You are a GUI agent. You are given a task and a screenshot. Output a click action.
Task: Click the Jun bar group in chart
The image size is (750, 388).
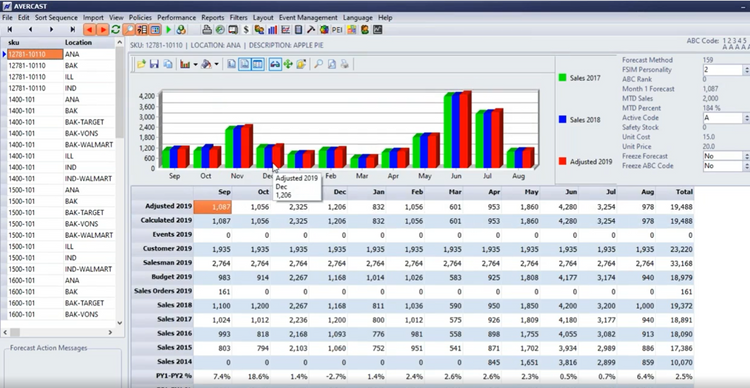pos(457,129)
